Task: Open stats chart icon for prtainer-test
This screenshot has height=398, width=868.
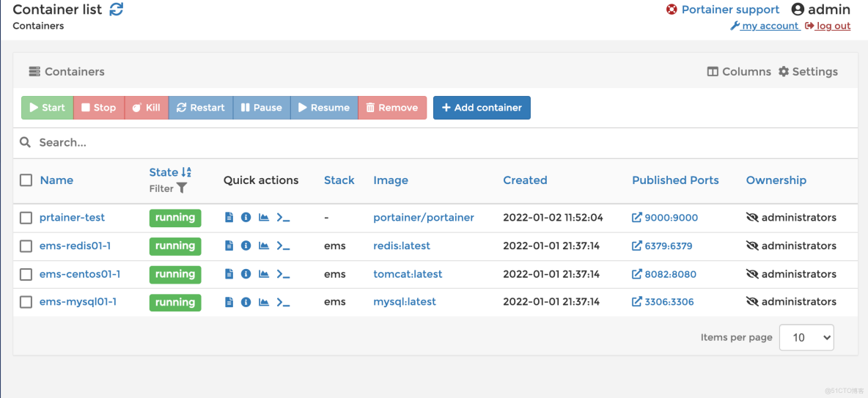Action: point(264,218)
